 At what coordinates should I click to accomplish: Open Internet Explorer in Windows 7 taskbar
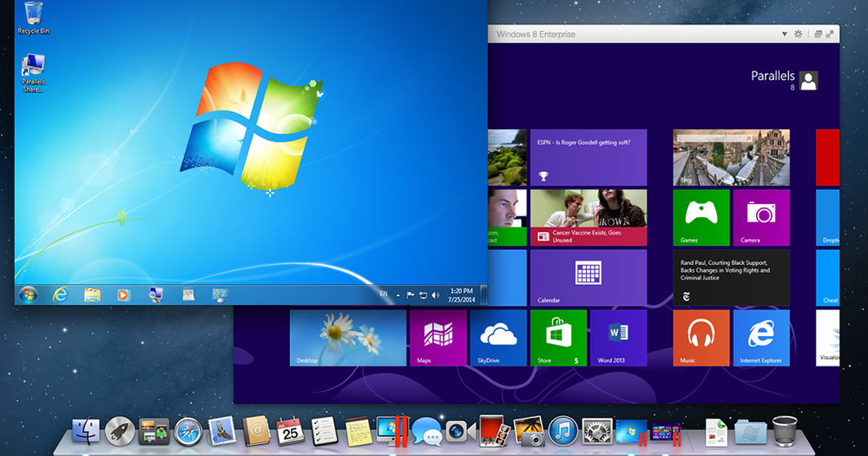(x=61, y=294)
